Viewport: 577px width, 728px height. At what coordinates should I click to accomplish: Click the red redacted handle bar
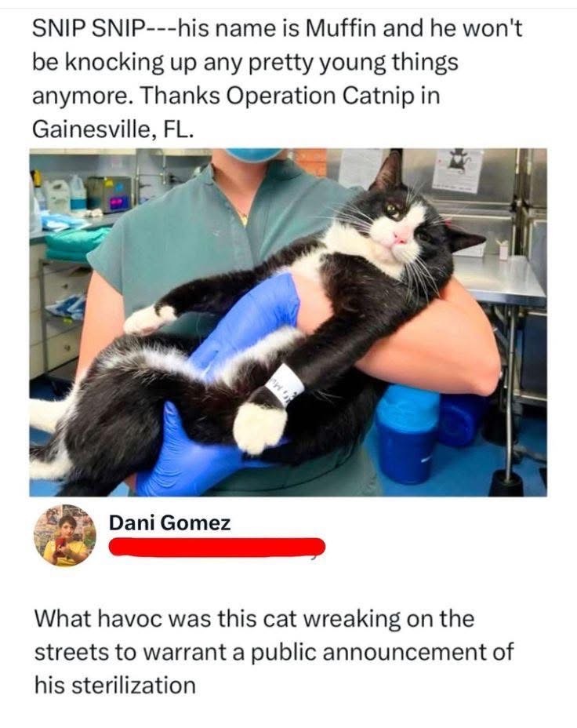pyautogui.click(x=217, y=548)
